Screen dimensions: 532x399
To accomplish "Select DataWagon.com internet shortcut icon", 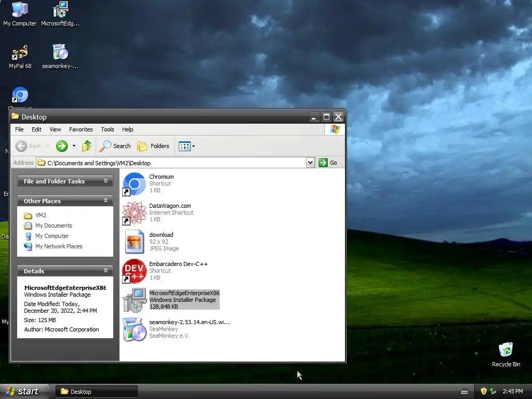I will coord(135,213).
